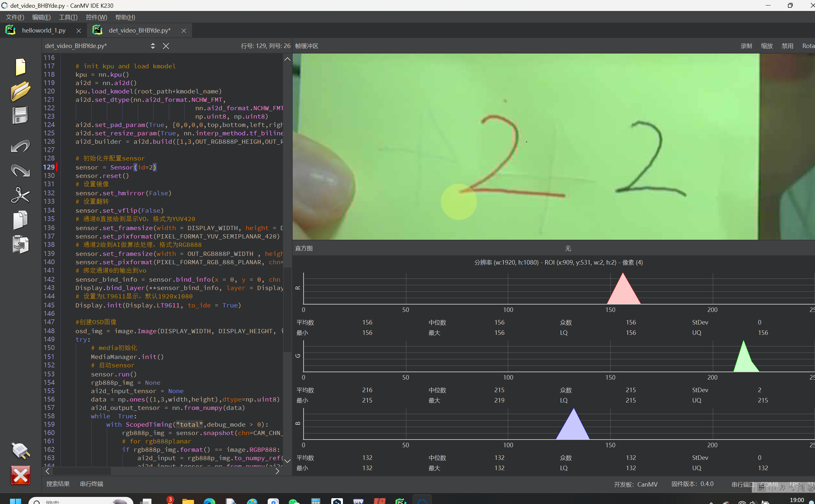Click the Copy documents icon
The image size is (815, 504).
point(20,220)
